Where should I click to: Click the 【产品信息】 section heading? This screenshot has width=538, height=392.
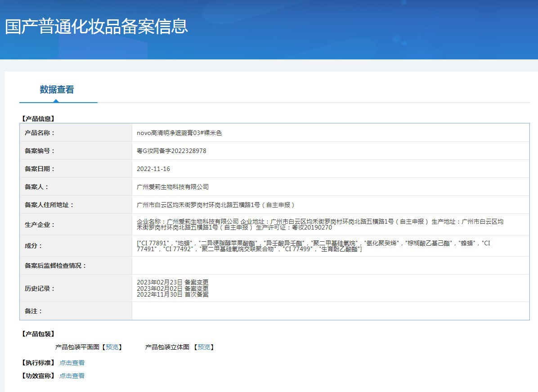(x=38, y=119)
